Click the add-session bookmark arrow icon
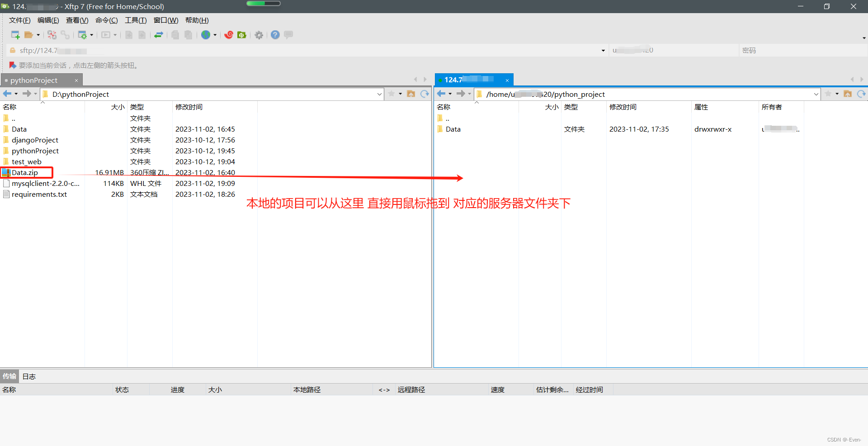 click(x=13, y=66)
